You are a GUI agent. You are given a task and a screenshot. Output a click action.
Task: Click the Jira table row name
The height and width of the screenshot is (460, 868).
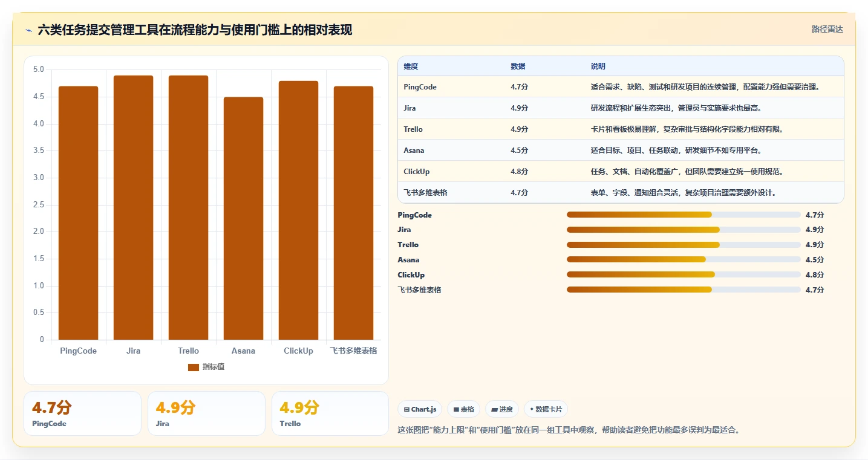point(410,108)
